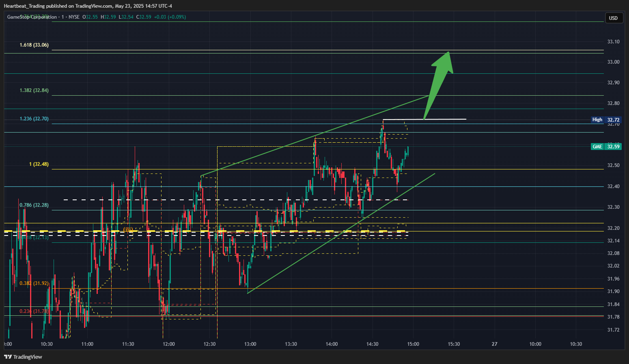Click the 31.84 price axis value
Image resolution: width=629 pixels, height=364 pixels.
[613, 304]
